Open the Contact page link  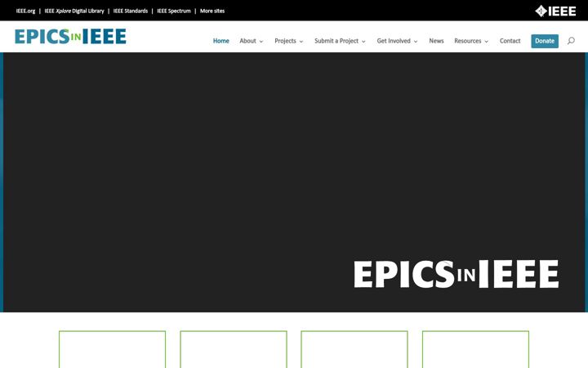pos(510,41)
